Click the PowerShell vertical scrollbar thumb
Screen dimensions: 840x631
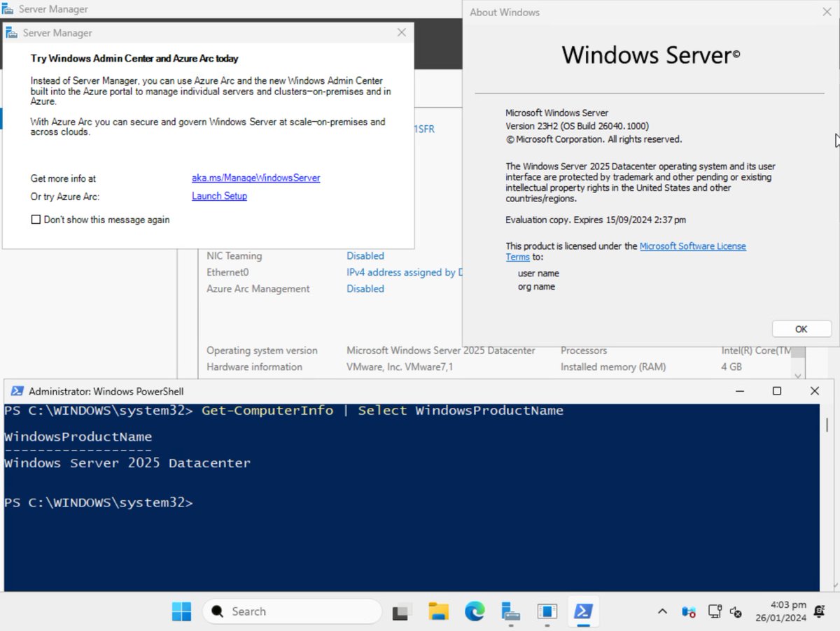[x=827, y=425]
